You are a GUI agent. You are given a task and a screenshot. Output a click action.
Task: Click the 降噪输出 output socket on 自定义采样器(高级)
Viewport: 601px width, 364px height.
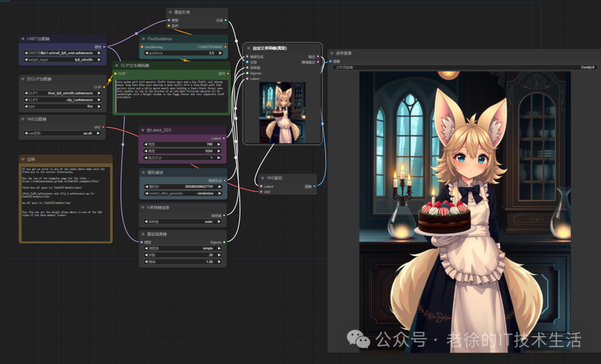coord(318,62)
